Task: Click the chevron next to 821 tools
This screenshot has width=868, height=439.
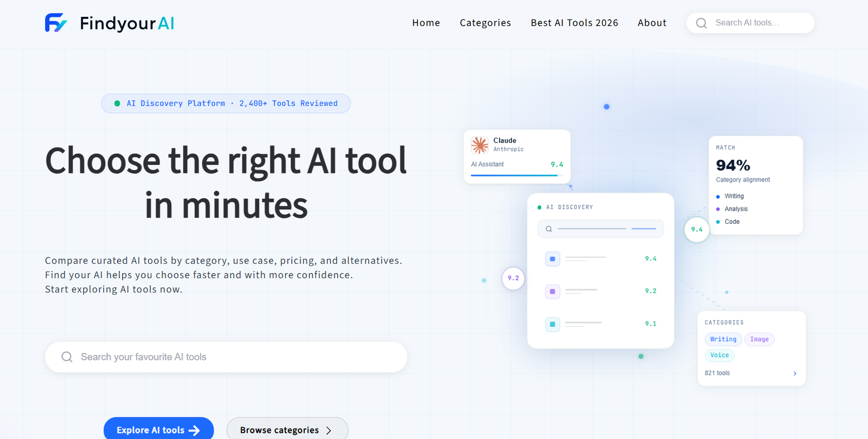Action: (795, 373)
